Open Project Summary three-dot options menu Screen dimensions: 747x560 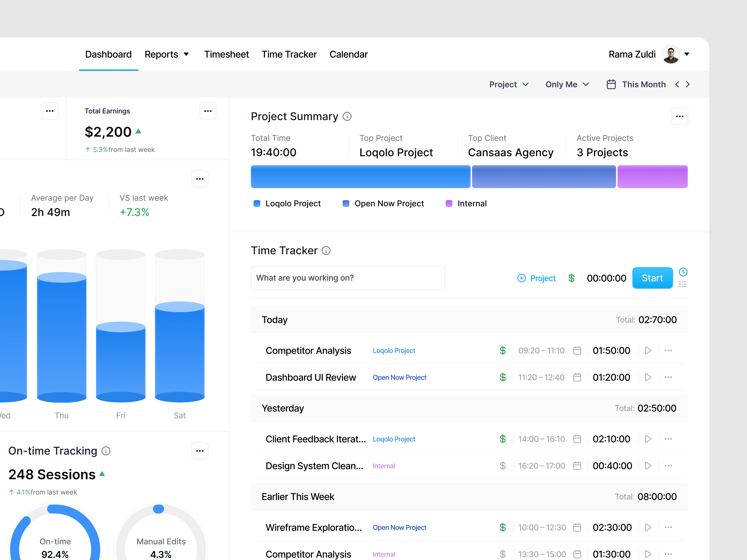(679, 117)
